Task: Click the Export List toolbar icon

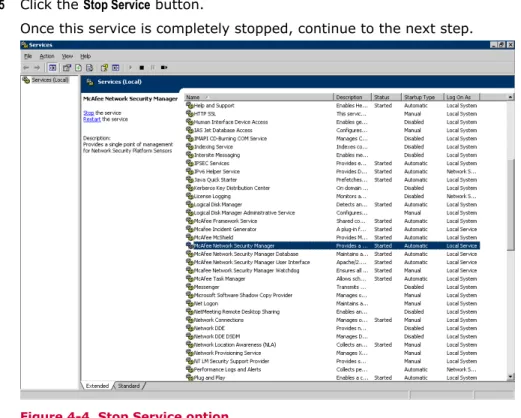Action: [89, 68]
